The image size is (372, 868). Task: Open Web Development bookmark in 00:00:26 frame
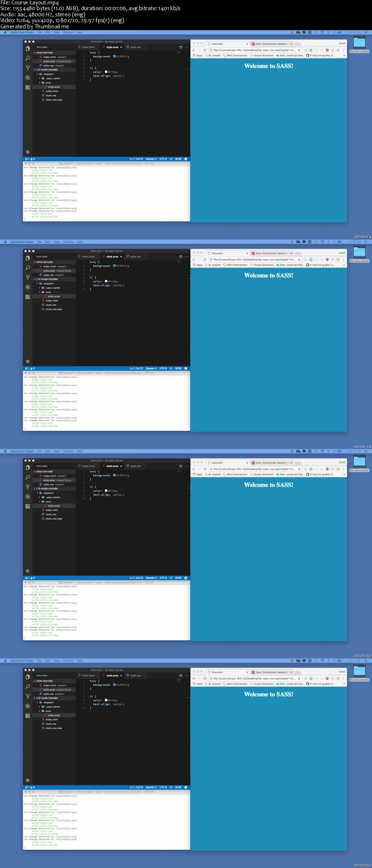click(x=235, y=265)
